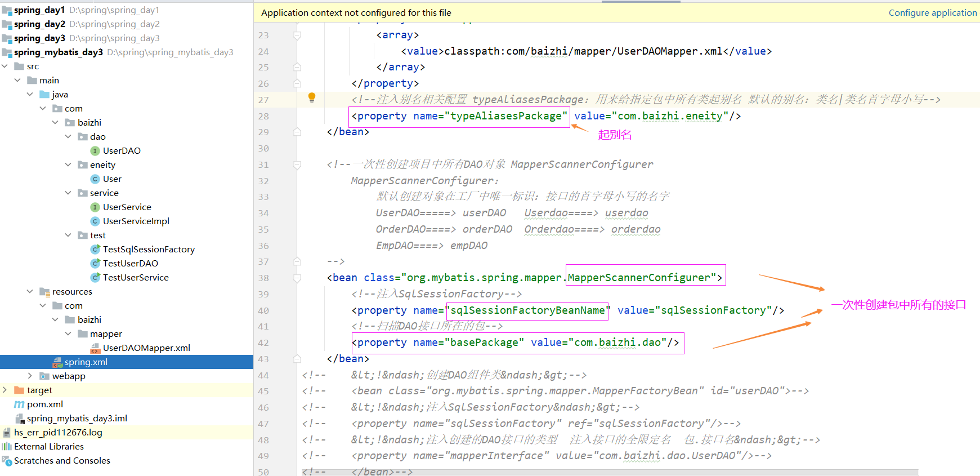Collapse the eneity package
Screen dimensions: 980x476
(68, 165)
